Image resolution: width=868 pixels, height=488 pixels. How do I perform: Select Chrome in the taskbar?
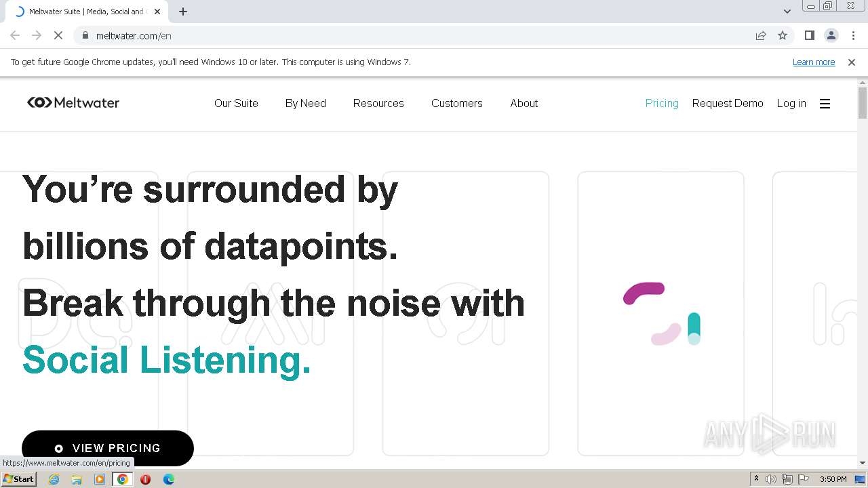[x=122, y=479]
